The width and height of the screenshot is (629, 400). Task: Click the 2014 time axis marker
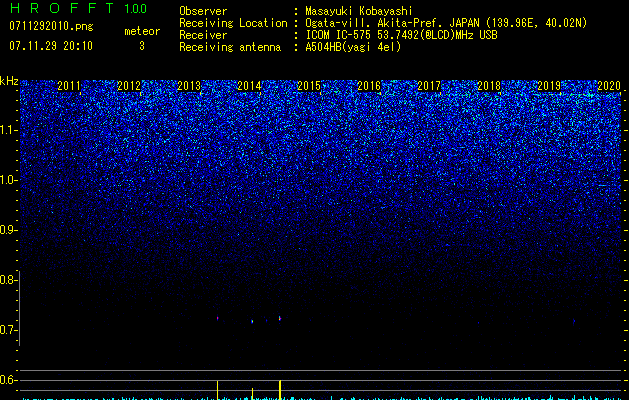tap(249, 85)
